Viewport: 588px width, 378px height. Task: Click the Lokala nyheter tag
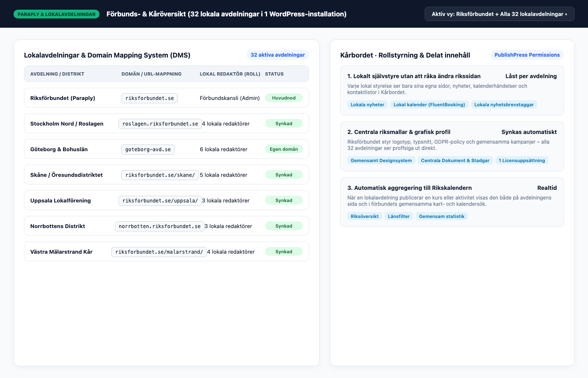367,105
